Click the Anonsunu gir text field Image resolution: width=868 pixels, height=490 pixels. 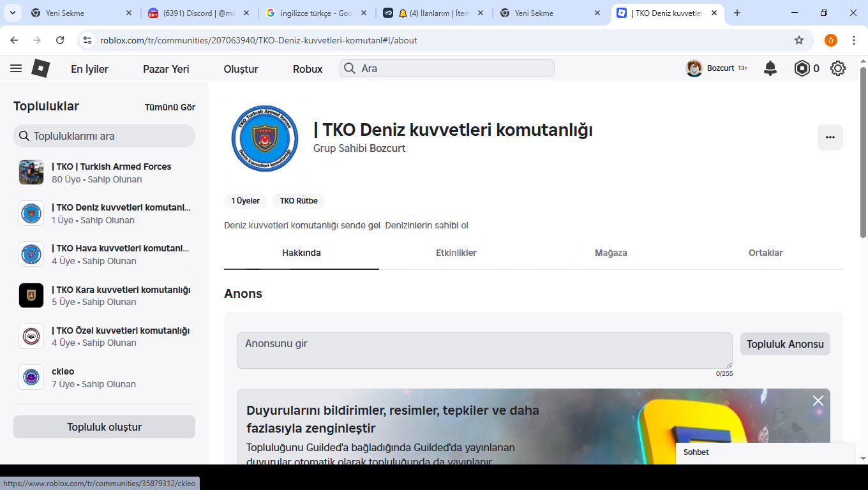coord(484,350)
